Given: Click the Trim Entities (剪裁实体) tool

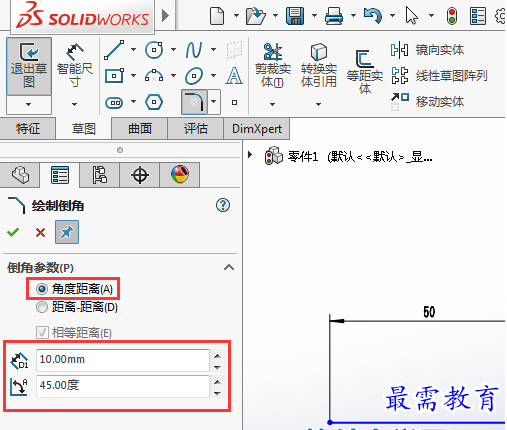Looking at the screenshot, I should pos(273,65).
